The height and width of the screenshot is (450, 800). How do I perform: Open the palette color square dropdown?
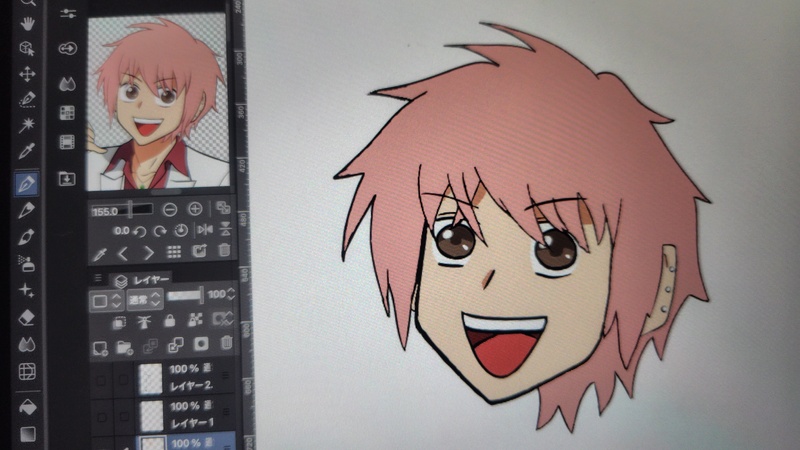106,301
